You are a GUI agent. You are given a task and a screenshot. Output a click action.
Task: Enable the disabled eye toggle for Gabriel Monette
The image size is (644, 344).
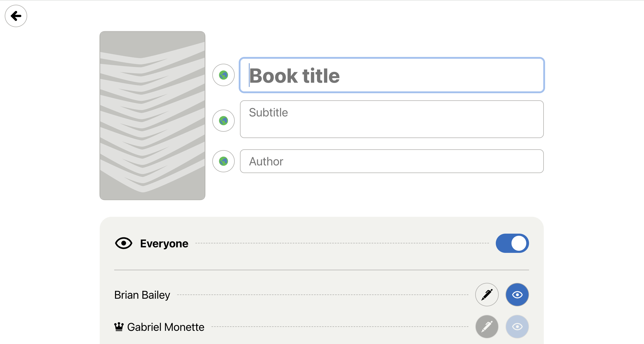[517, 326]
